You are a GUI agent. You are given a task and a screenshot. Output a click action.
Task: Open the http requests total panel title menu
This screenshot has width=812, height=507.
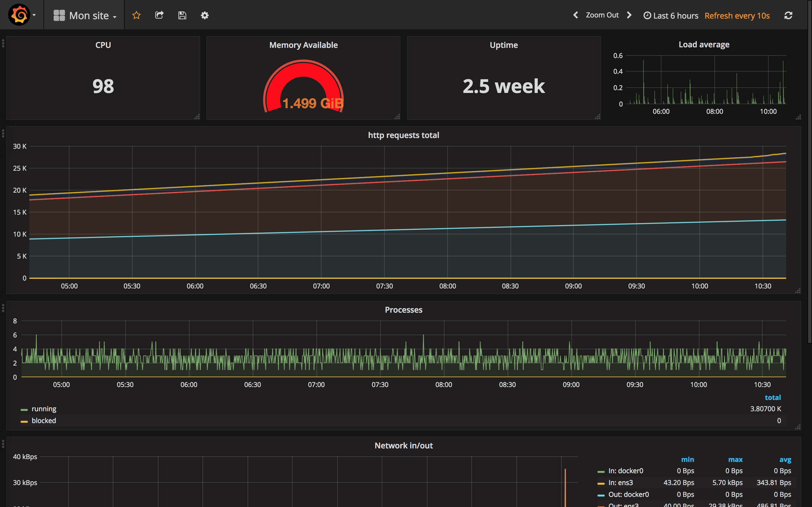click(403, 135)
